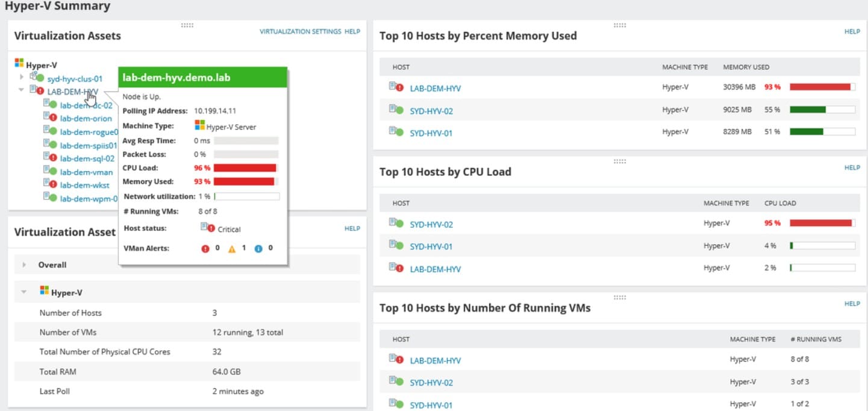Image resolution: width=868 pixels, height=411 pixels.
Task: Click the SYD-HYV-02 host icon in the Memory Used table
Action: (x=396, y=109)
